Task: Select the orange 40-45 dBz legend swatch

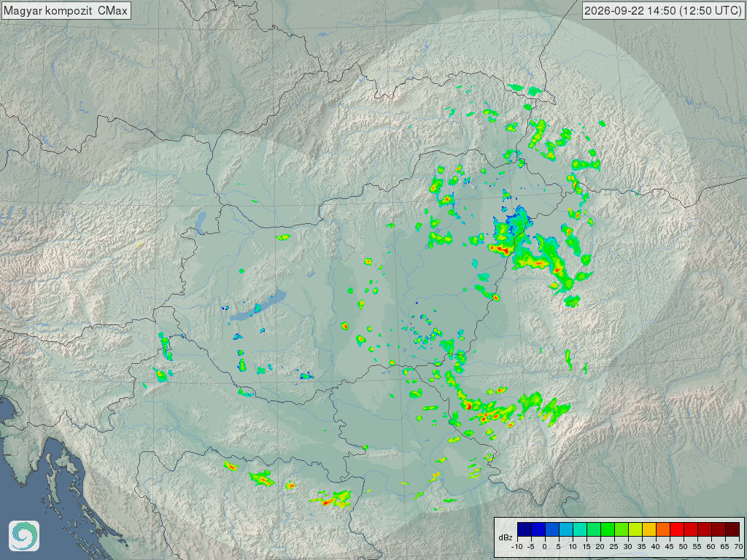Action: (663, 529)
